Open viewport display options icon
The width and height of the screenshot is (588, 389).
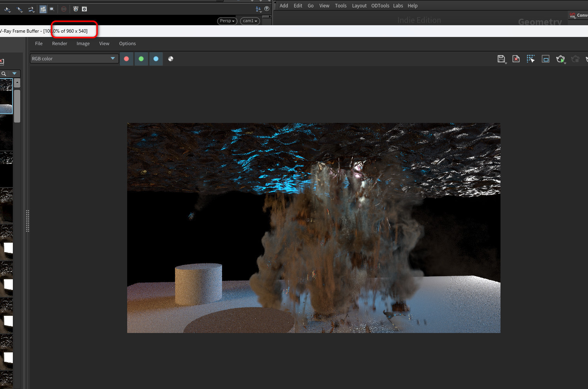click(259, 9)
